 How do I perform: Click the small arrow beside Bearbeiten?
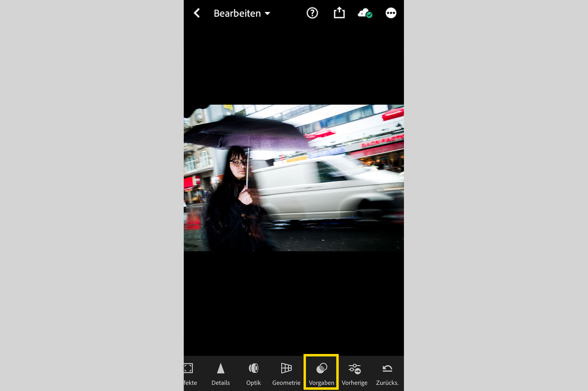267,13
